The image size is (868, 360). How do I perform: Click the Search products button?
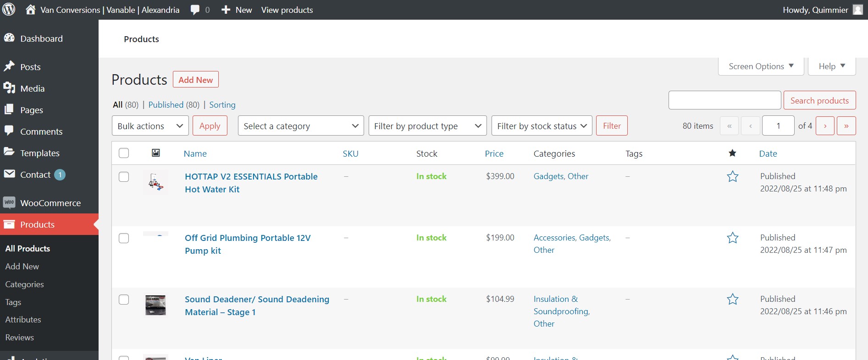[820, 100]
